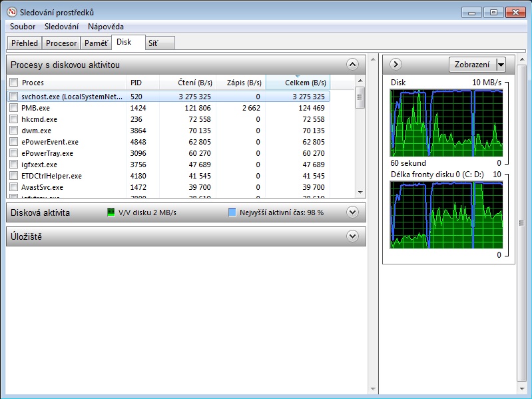Click the left pane scroll-up arrow
Viewport: 532px width, 399px height.
tap(374, 59)
